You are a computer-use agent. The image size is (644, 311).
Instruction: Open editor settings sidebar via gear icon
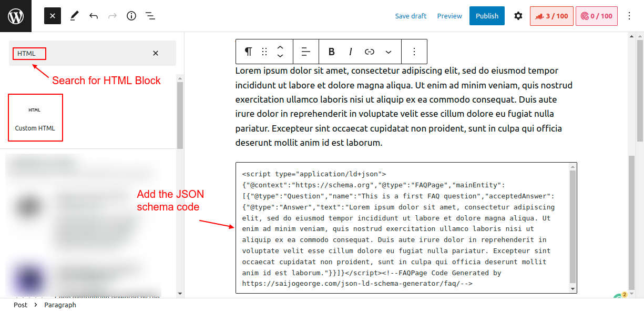coord(518,16)
